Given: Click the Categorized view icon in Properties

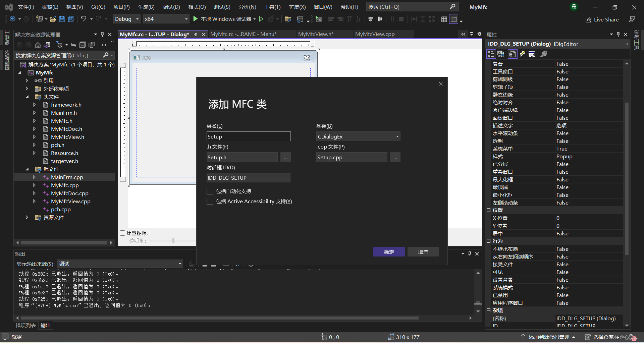Looking at the screenshot, I should click(491, 54).
